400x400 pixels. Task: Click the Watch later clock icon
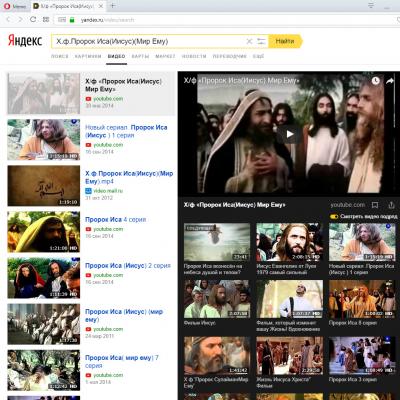pos(376,81)
